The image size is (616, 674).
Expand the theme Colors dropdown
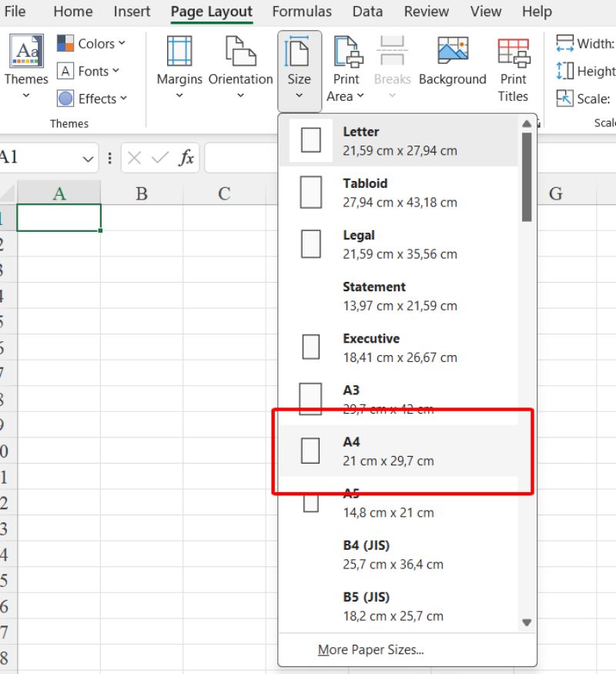coord(92,44)
